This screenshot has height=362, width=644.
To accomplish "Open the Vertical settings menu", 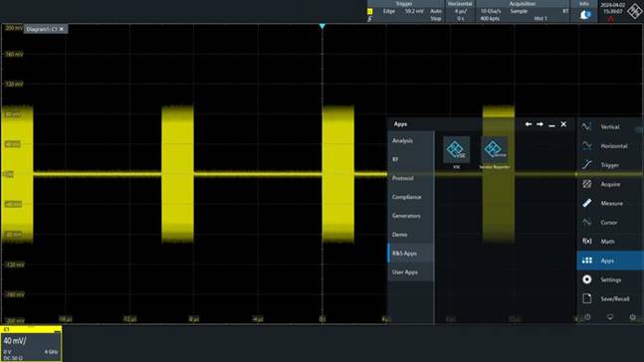I will pyautogui.click(x=609, y=127).
